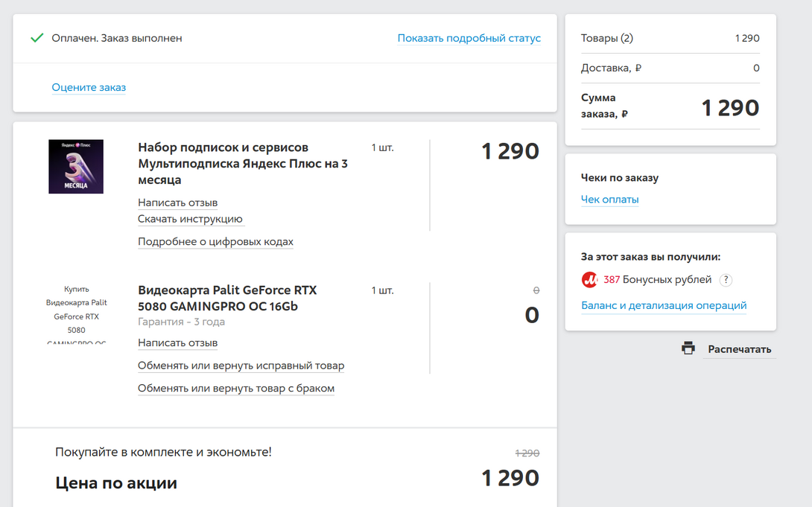Screen dimensions: 812x507
Task: Show detailed order status
Action: [469, 38]
